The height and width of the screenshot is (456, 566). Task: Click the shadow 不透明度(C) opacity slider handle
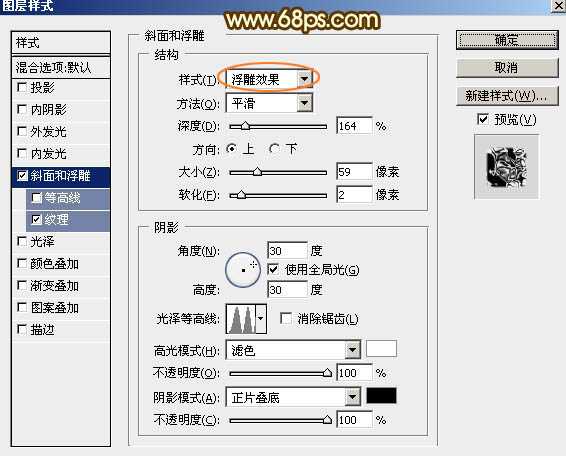[327, 420]
